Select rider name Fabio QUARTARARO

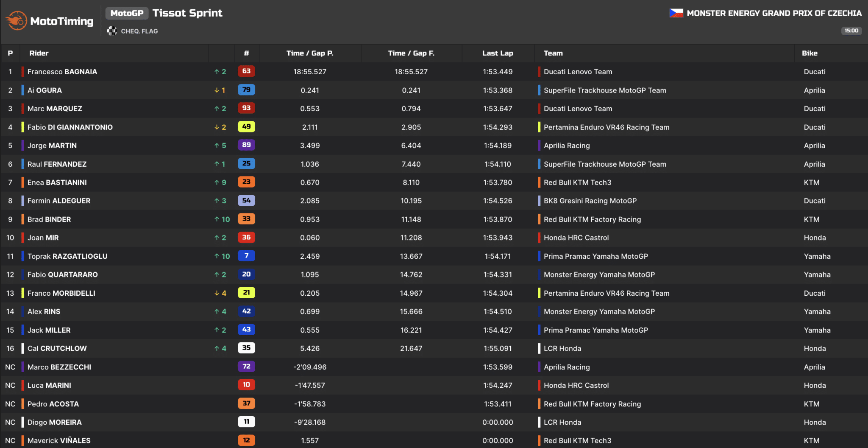pos(63,274)
